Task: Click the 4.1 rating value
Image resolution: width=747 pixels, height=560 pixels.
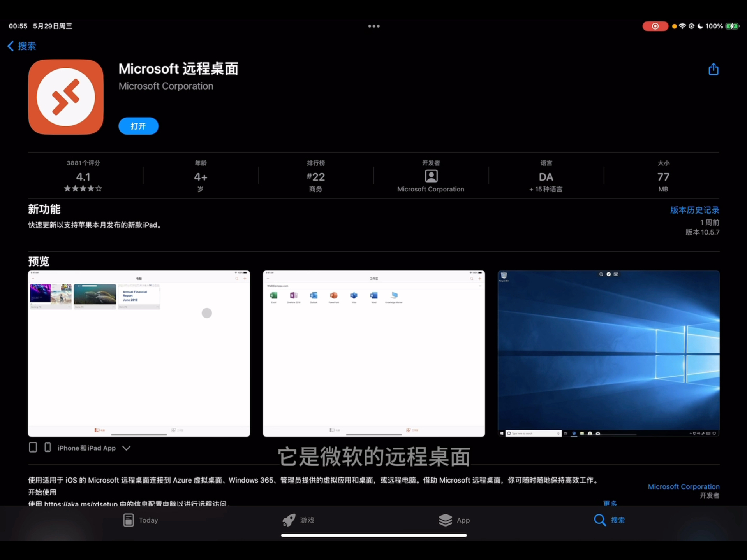Action: (83, 177)
